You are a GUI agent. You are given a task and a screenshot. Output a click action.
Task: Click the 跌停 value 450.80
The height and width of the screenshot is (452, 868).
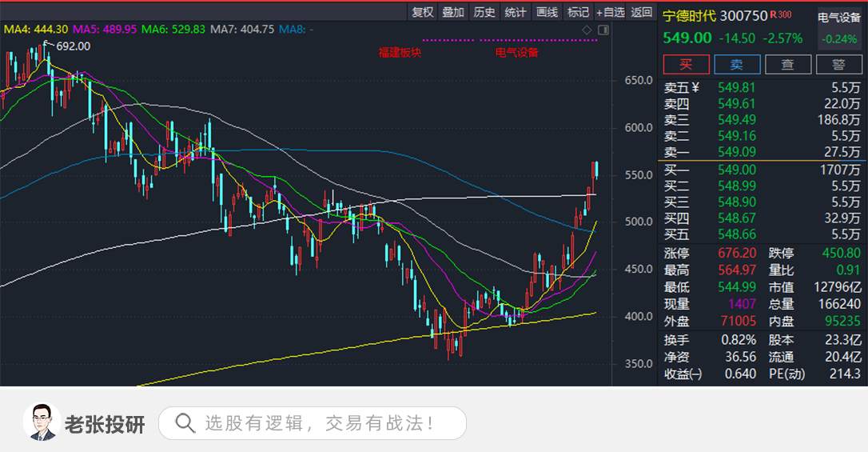(842, 253)
